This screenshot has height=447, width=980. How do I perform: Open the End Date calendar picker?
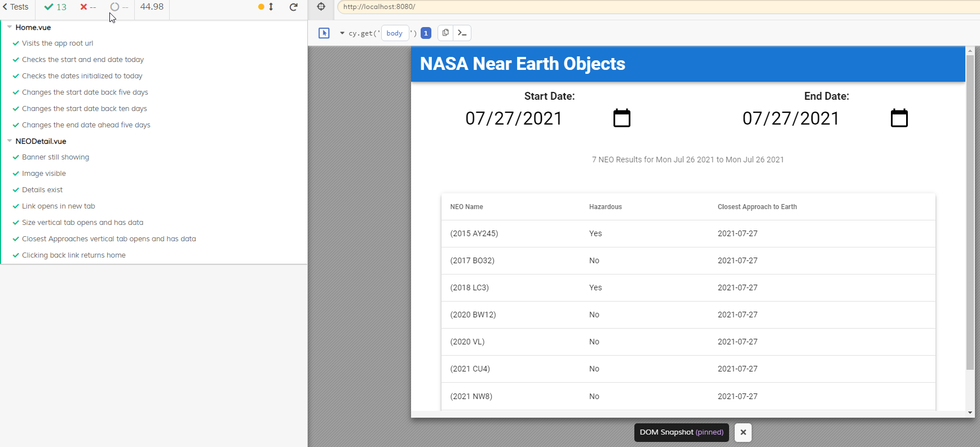click(x=899, y=118)
